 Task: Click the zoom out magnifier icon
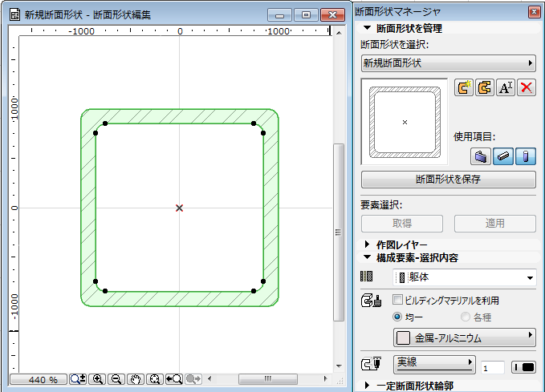(116, 379)
